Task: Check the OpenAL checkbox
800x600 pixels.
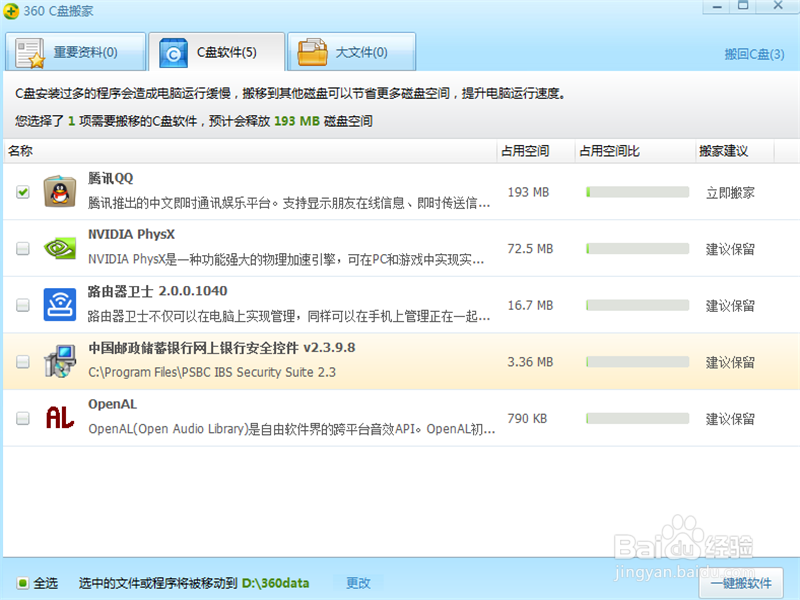Action: click(x=22, y=418)
